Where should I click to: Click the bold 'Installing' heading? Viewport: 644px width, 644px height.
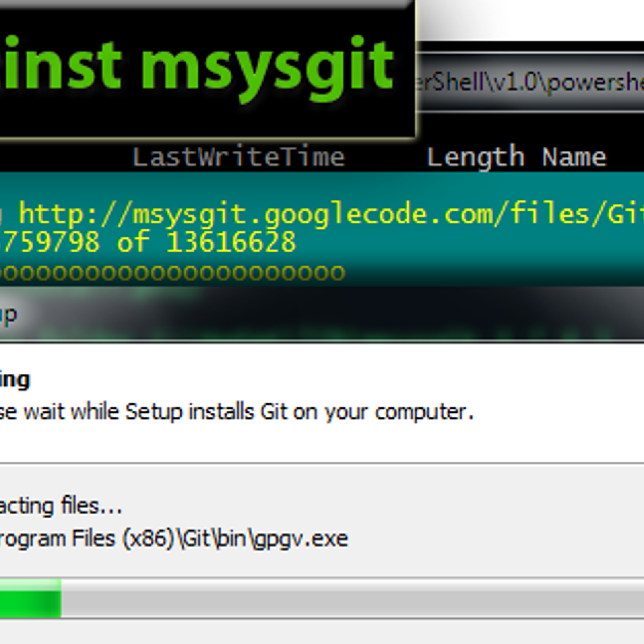tap(15, 380)
